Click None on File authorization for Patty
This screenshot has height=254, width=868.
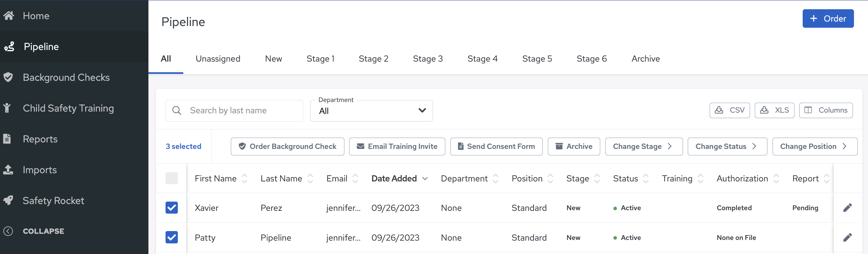pos(736,238)
